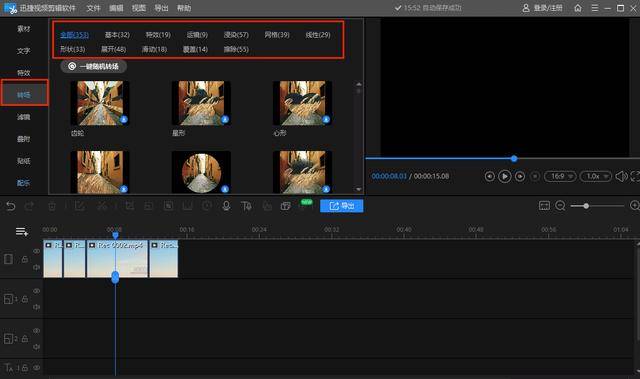Click the 一键随机转场 random transition button
Image resolution: width=640 pixels, height=379 pixels.
pyautogui.click(x=93, y=66)
